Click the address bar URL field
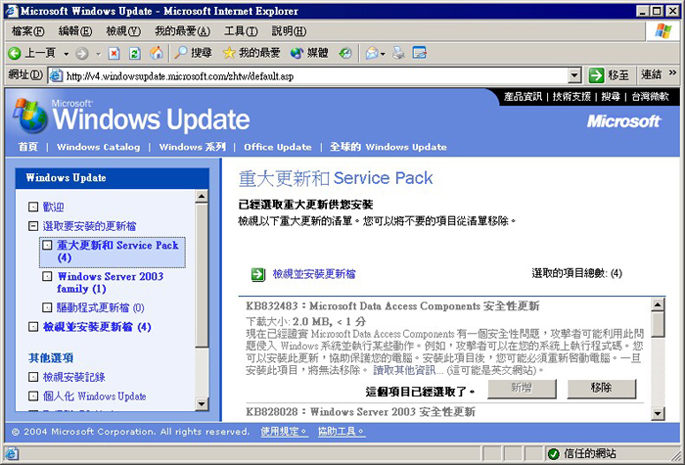 pos(308,76)
